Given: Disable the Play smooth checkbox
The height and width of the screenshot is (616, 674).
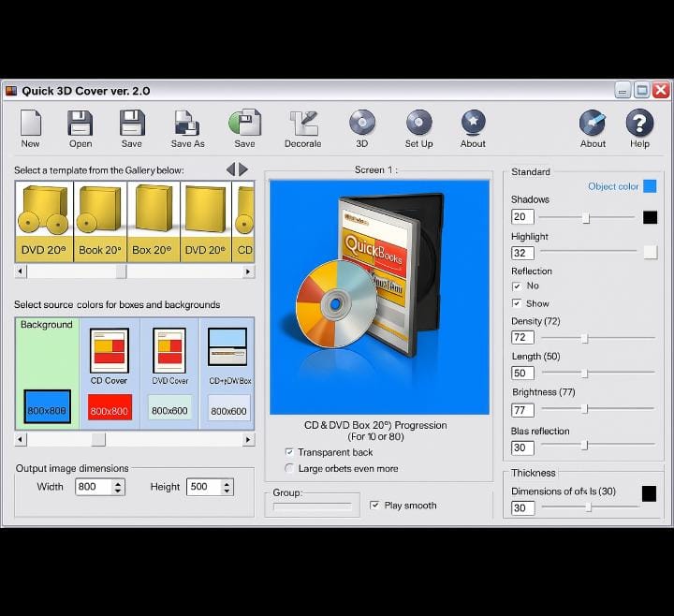Looking at the screenshot, I should [x=374, y=506].
